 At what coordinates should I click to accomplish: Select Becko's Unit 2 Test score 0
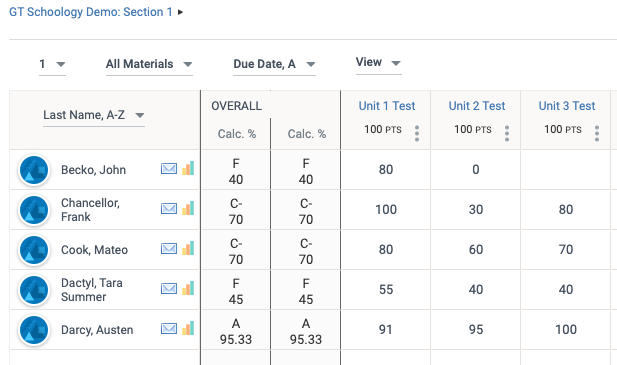tap(476, 170)
